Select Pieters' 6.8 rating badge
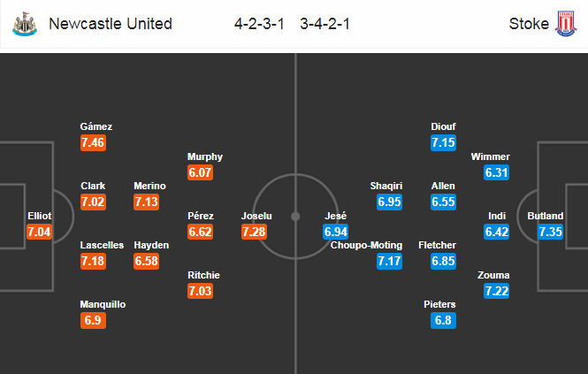The width and height of the screenshot is (588, 374). click(443, 320)
